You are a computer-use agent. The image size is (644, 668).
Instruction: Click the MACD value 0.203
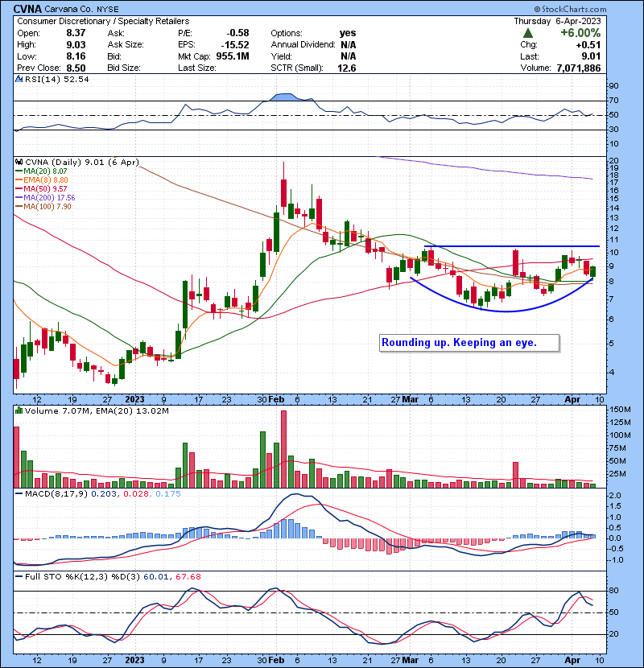click(104, 494)
